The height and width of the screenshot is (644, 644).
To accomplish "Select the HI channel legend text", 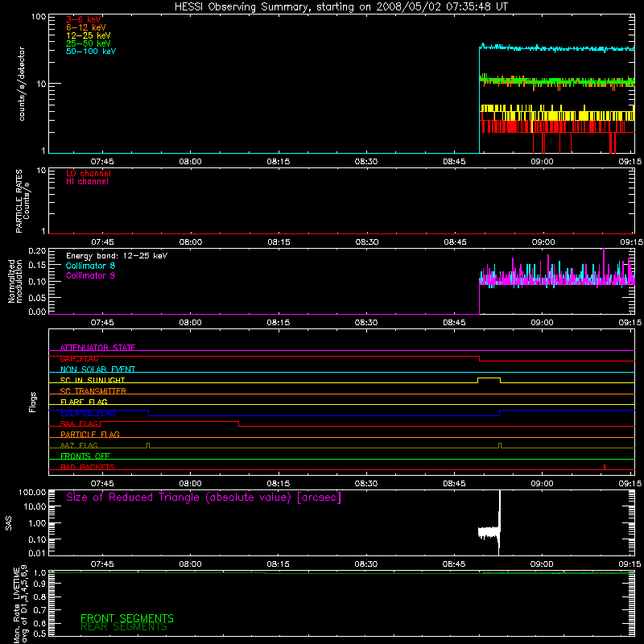I will [87, 182].
